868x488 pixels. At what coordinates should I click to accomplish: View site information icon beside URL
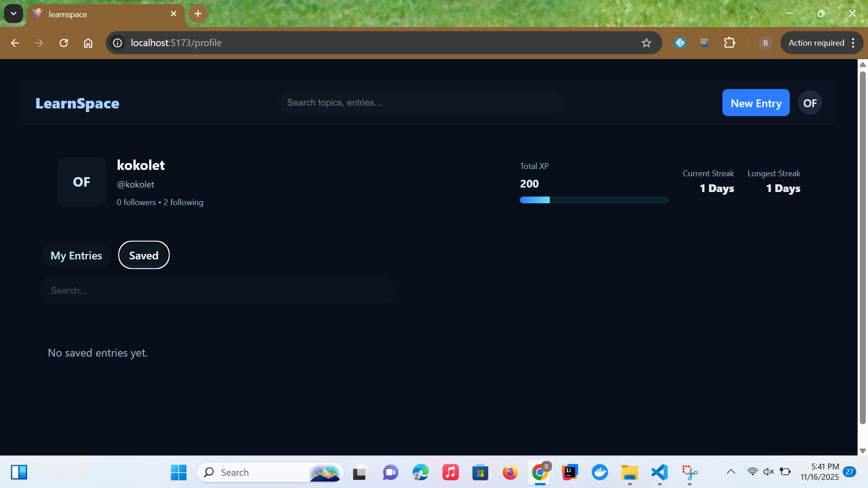point(118,43)
